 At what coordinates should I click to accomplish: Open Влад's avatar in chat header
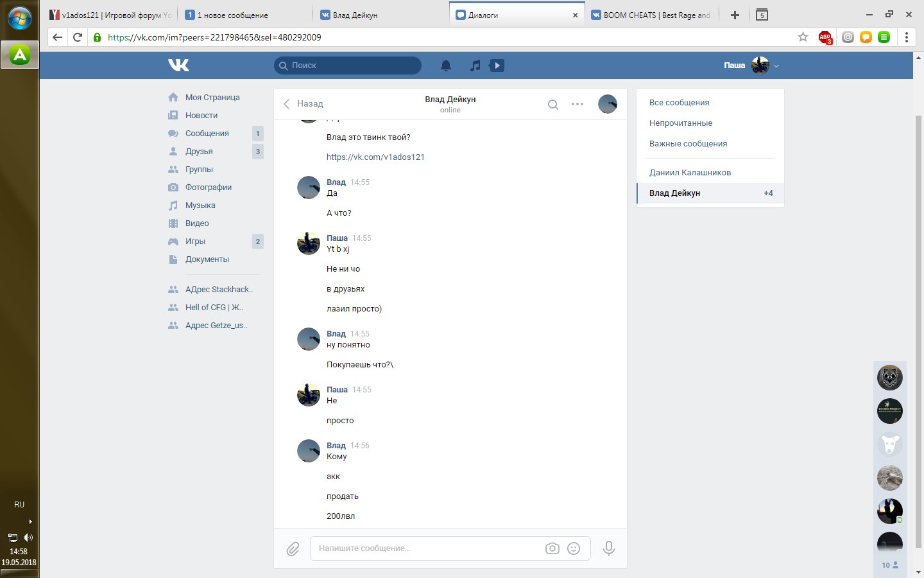607,104
